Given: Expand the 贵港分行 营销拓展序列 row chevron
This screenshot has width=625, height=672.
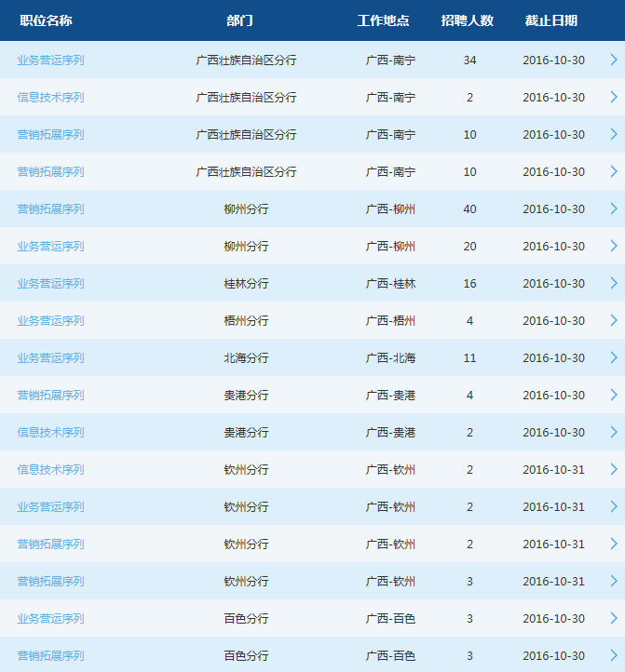Looking at the screenshot, I should [613, 395].
